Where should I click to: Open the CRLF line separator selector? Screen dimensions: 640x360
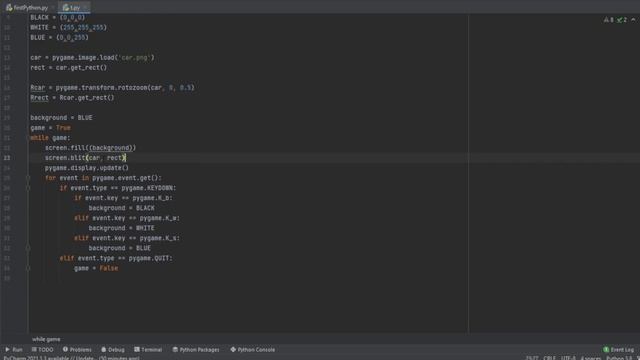549,358
